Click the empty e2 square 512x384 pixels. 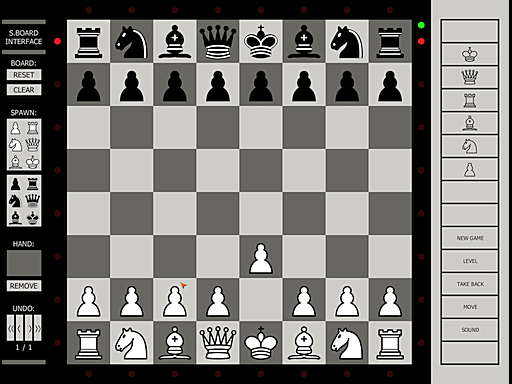[x=261, y=300]
